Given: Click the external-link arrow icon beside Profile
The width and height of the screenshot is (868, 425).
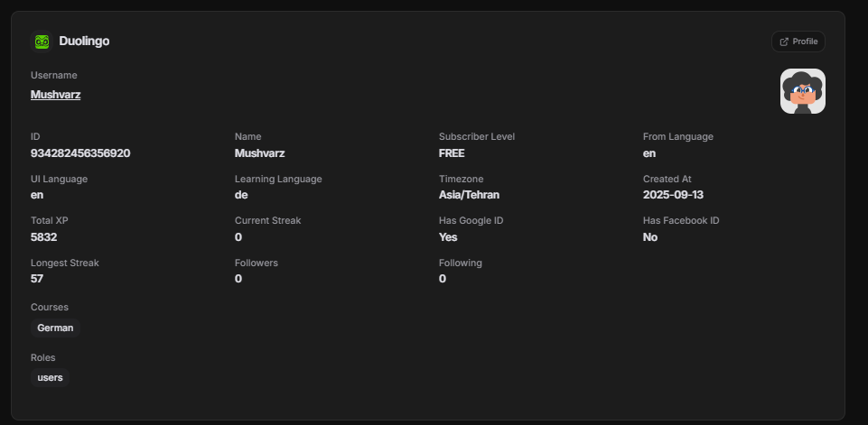Looking at the screenshot, I should point(784,42).
